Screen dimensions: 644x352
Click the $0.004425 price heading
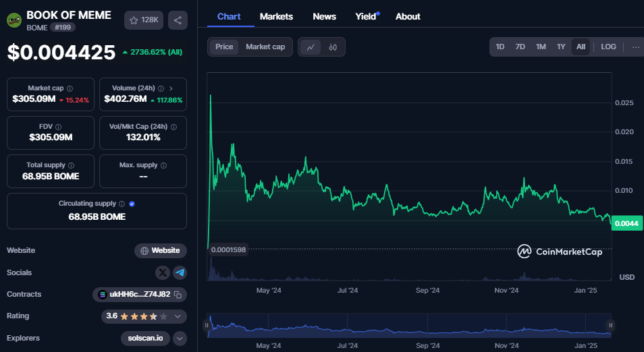[x=61, y=53]
